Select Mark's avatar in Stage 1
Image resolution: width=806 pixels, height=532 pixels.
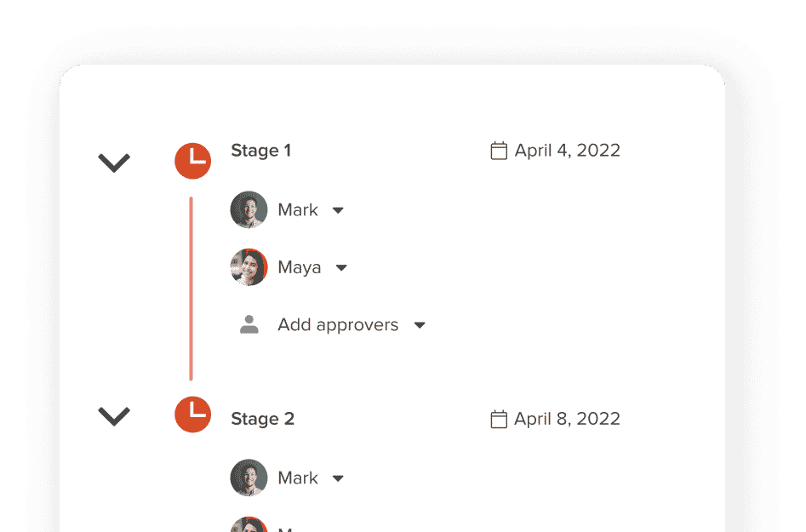249,209
